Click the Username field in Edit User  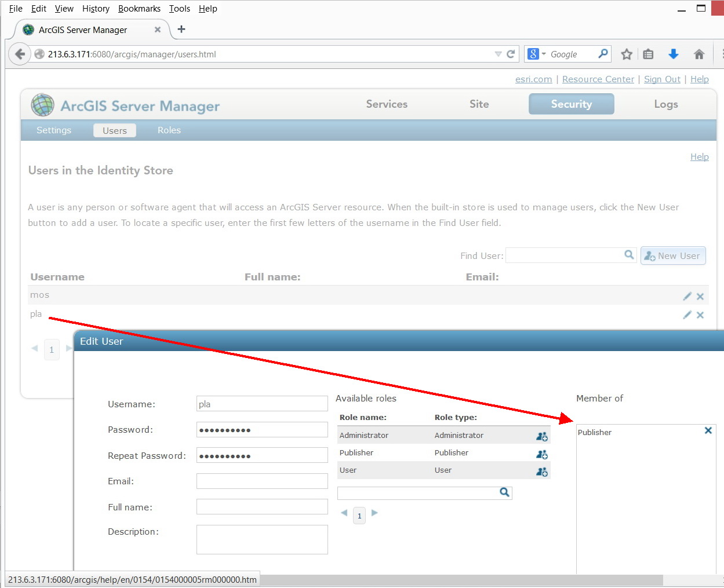262,404
